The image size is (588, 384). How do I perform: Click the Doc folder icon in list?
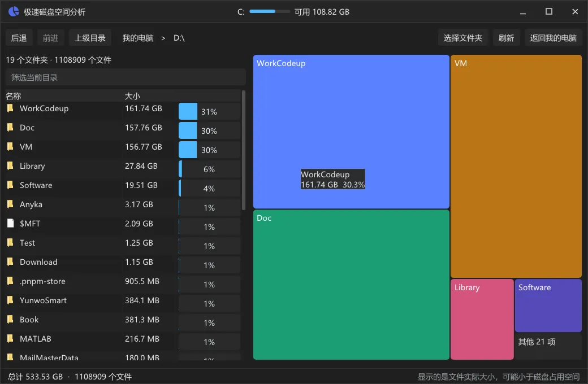(x=11, y=128)
